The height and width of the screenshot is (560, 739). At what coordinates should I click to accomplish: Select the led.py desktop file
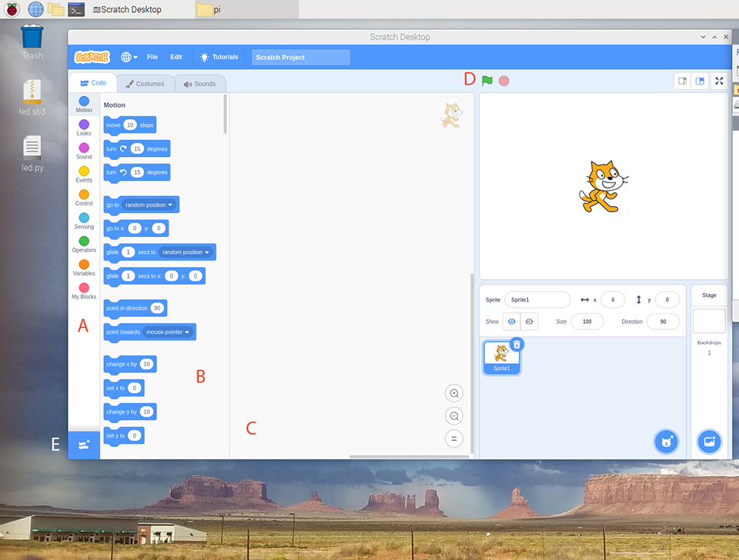click(x=32, y=154)
